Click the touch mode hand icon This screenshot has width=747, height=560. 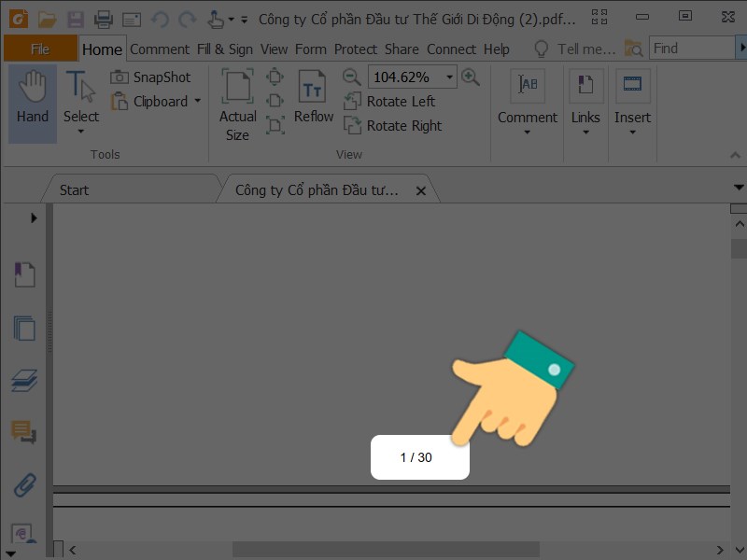[x=216, y=19]
